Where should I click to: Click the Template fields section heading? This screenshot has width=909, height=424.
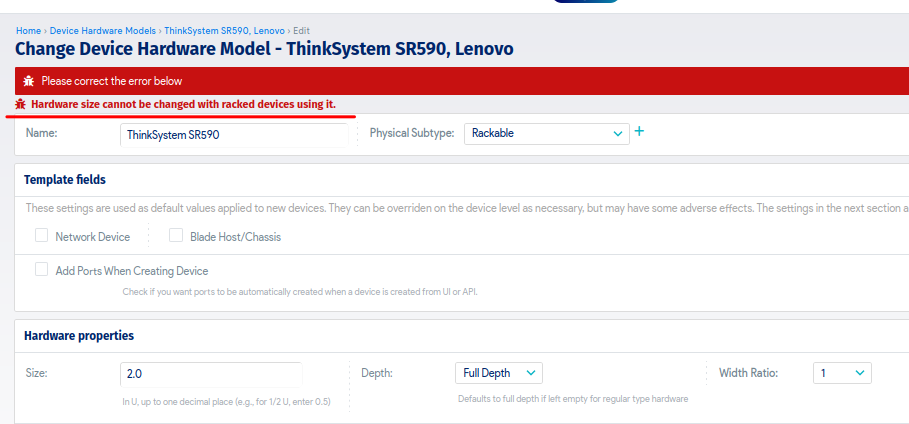[x=65, y=180]
